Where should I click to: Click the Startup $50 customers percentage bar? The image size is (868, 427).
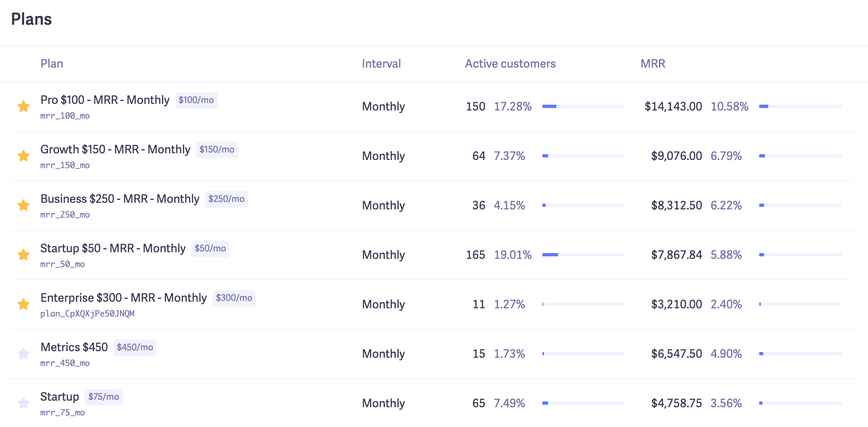[x=583, y=255]
